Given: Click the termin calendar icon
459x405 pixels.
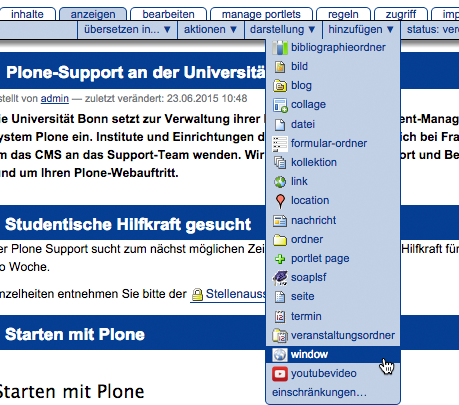Looking at the screenshot, I should pyautogui.click(x=280, y=316).
